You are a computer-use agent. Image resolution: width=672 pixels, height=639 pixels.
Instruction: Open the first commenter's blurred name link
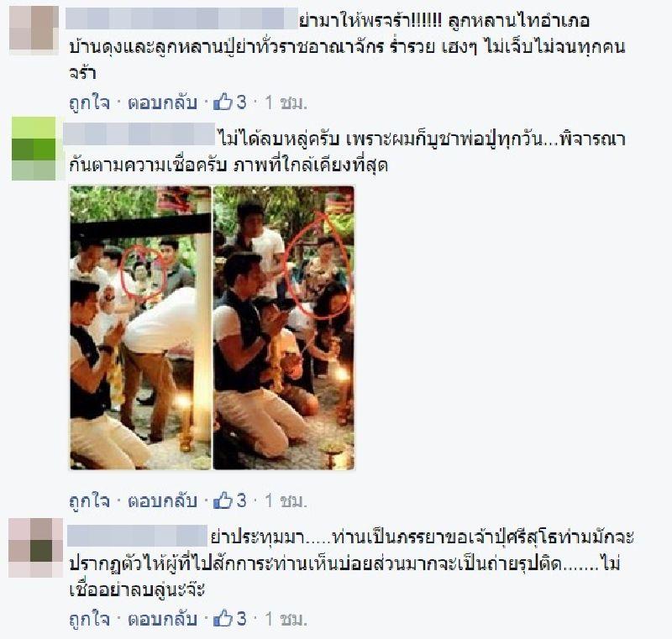pyautogui.click(x=181, y=18)
